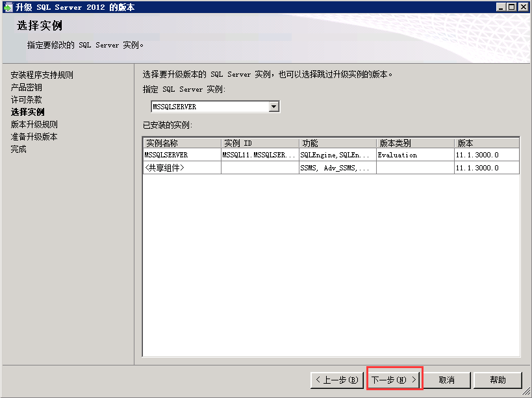
Task: Click the 下一步(N) next button
Action: (394, 380)
